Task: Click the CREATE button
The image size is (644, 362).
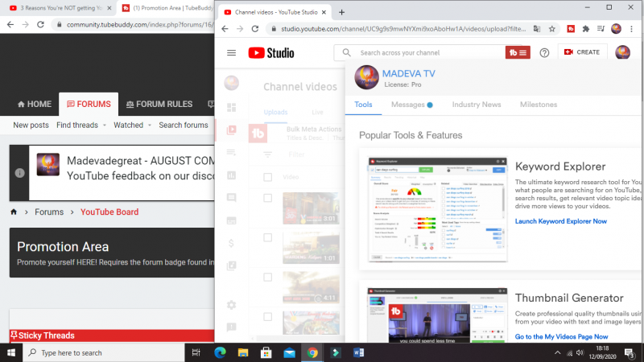Action: [582, 52]
